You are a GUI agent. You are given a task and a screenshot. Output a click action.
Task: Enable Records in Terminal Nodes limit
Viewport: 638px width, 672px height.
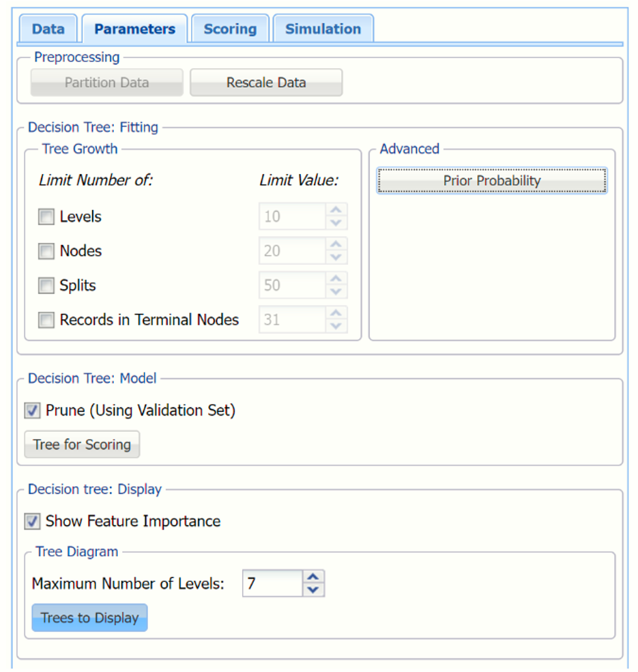(x=46, y=320)
